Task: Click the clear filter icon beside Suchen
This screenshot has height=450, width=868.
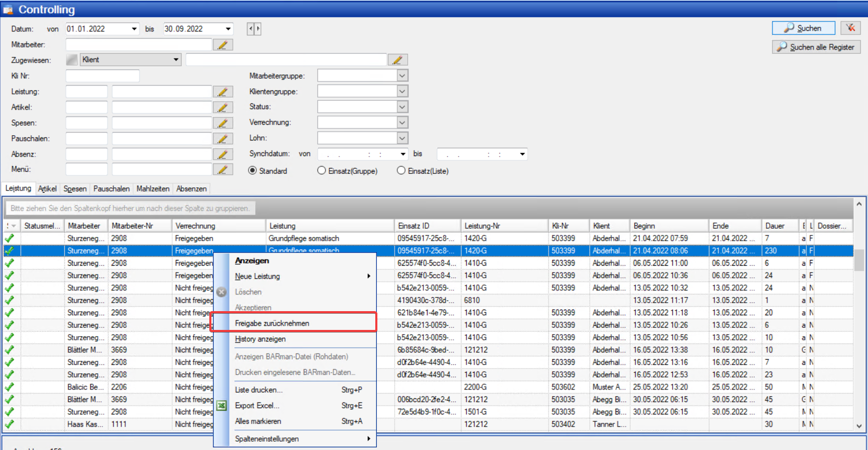Action: [850, 28]
